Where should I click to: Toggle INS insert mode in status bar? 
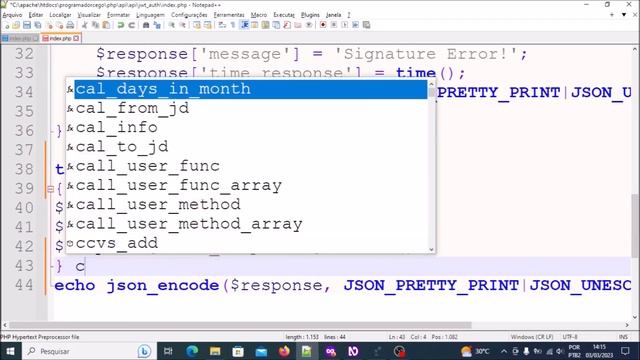click(623, 337)
